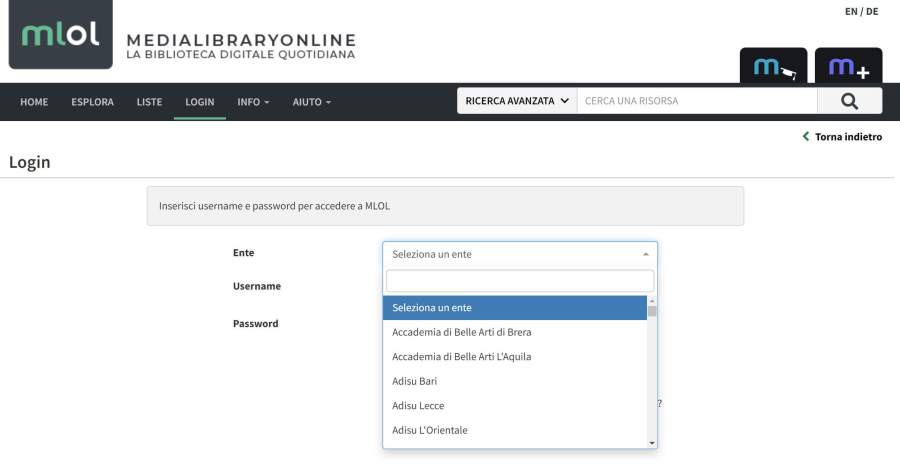Click the scrollbar down arrow in list
900x476 pixels.
(x=652, y=441)
